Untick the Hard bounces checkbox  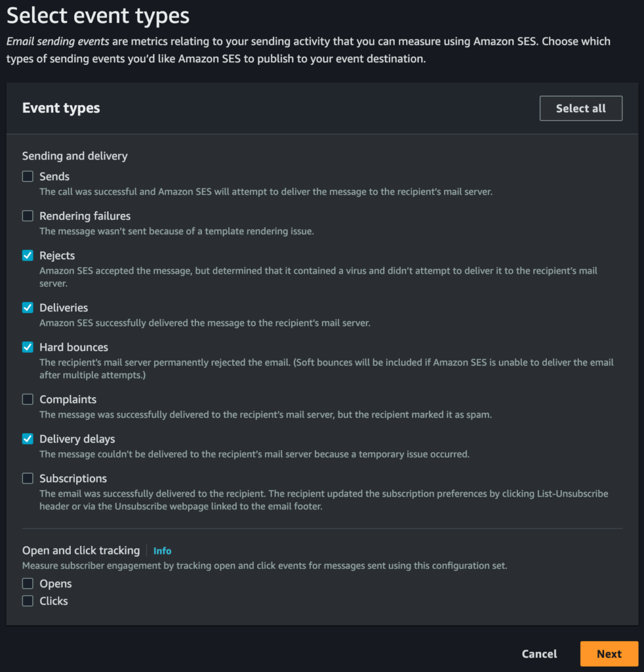[x=28, y=347]
